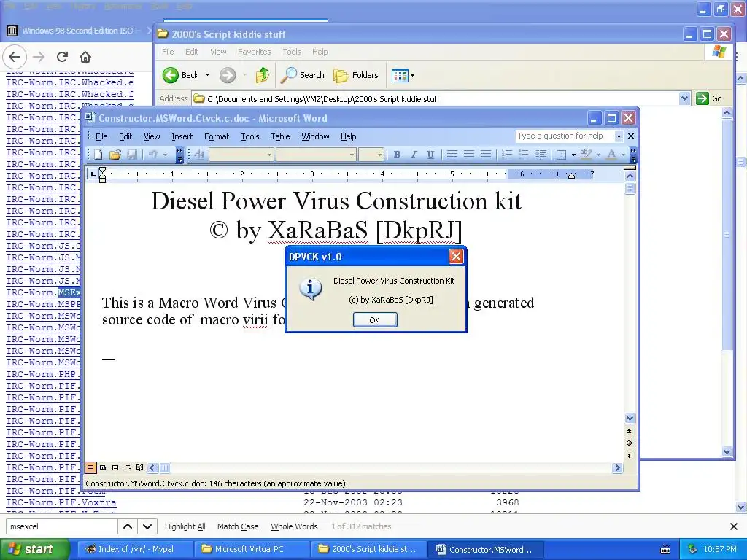Click the Open folder icon in Word toolbar
This screenshot has width=747, height=560.
pos(115,155)
